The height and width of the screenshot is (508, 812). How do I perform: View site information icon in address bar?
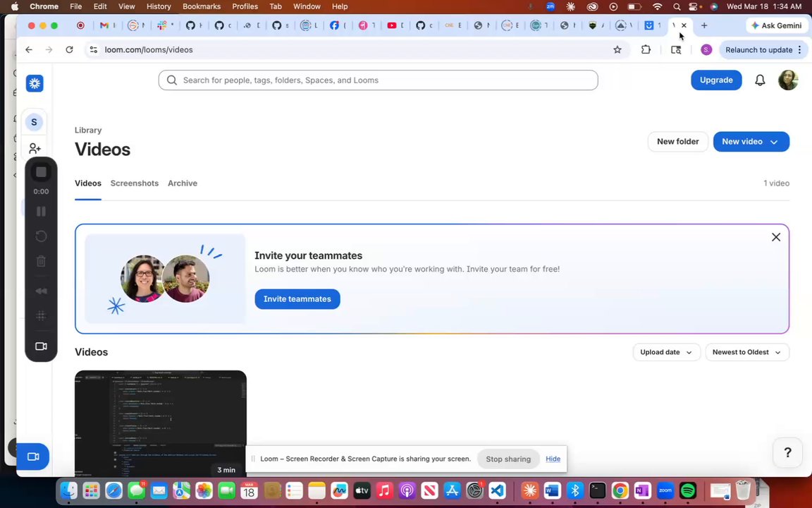(94, 50)
